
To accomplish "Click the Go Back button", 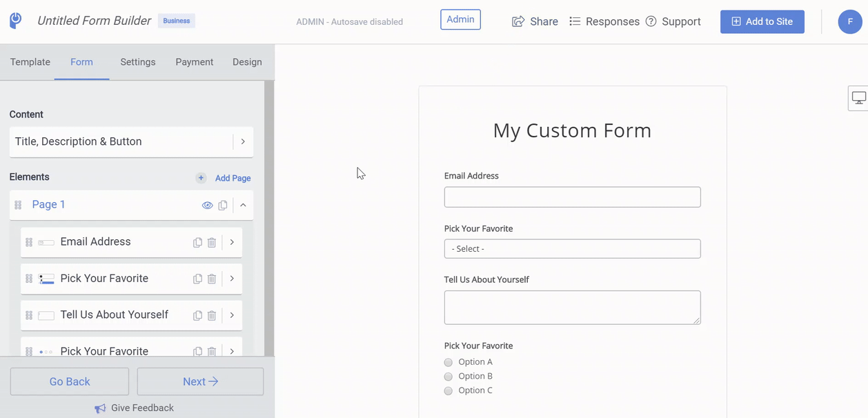I will (x=70, y=381).
